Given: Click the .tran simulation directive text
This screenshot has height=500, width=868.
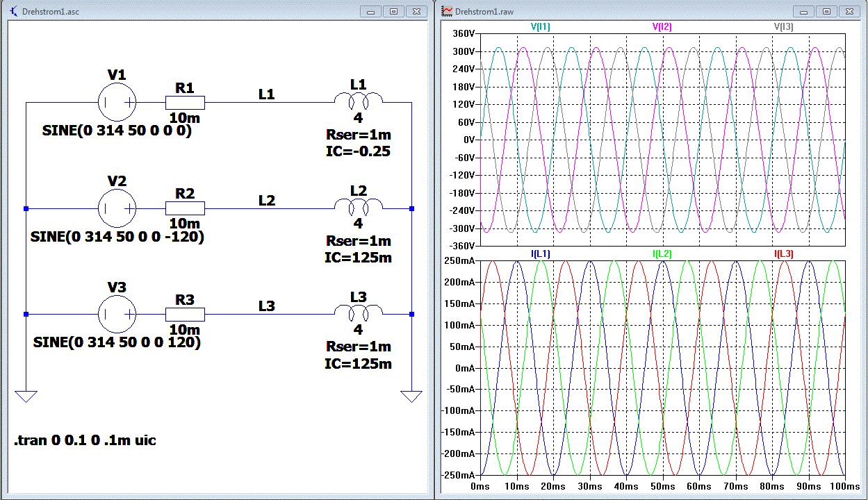Looking at the screenshot, I should pyautogui.click(x=85, y=440).
